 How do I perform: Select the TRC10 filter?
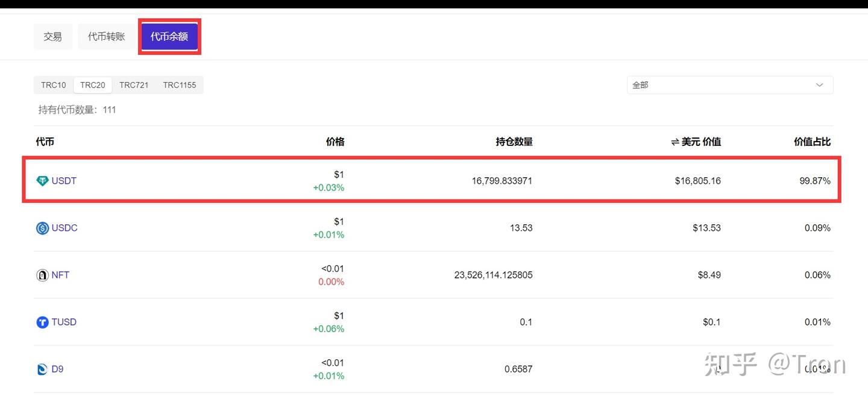[x=53, y=85]
